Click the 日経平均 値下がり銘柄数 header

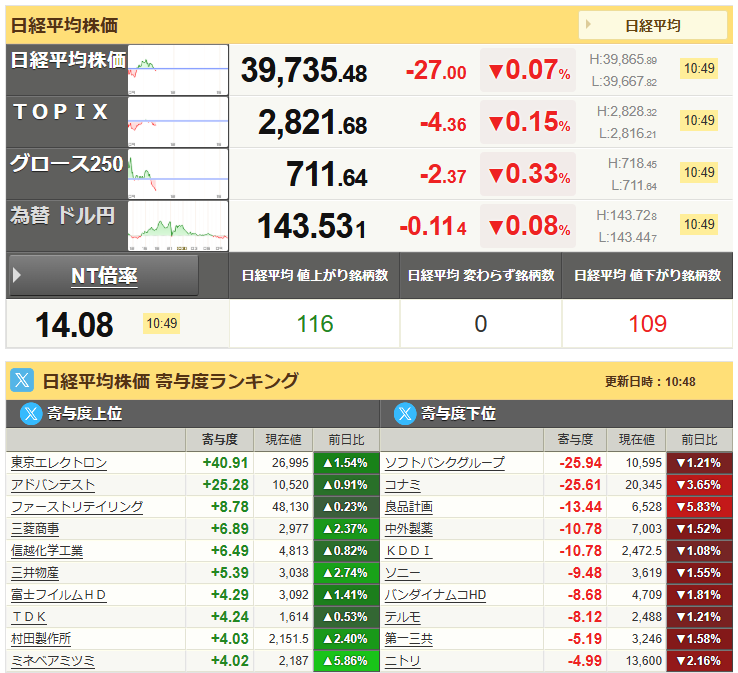point(647,275)
